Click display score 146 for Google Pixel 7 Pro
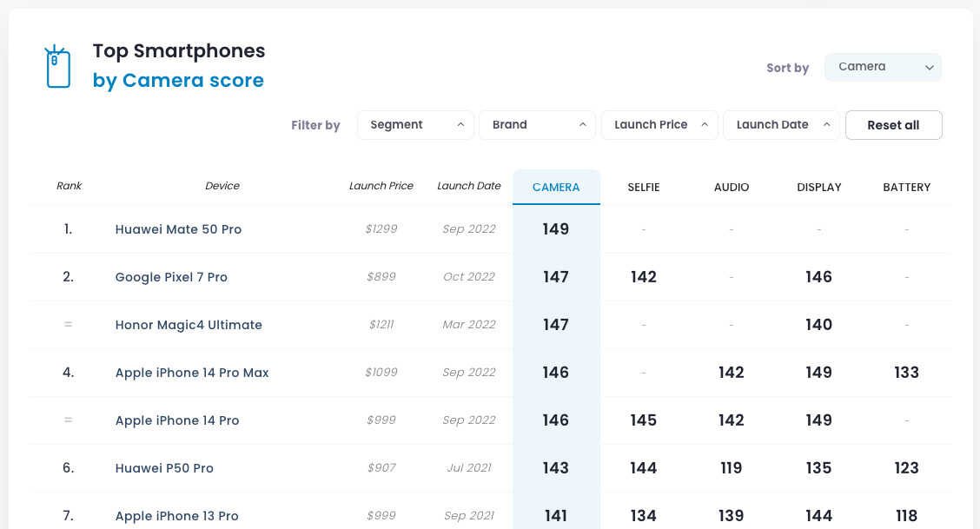980x529 pixels. click(818, 277)
